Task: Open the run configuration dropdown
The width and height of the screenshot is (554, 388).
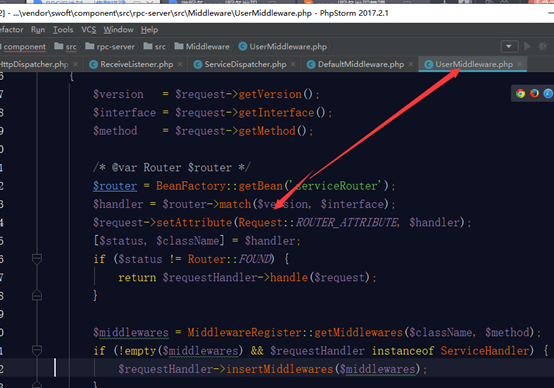Action: [509, 46]
